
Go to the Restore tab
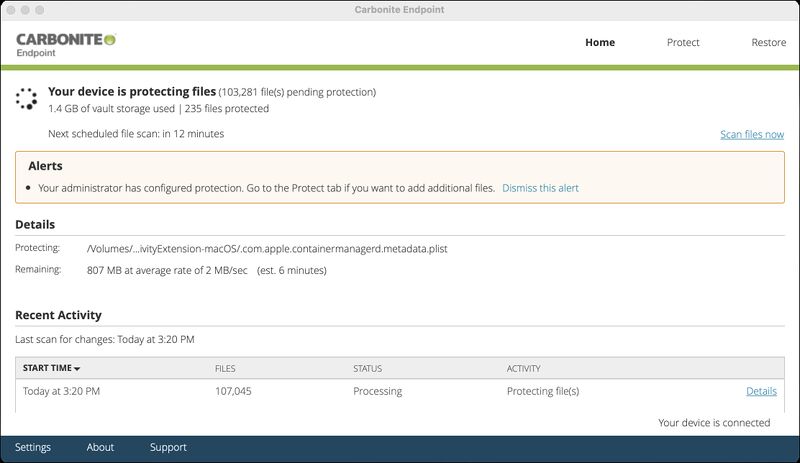pos(768,43)
